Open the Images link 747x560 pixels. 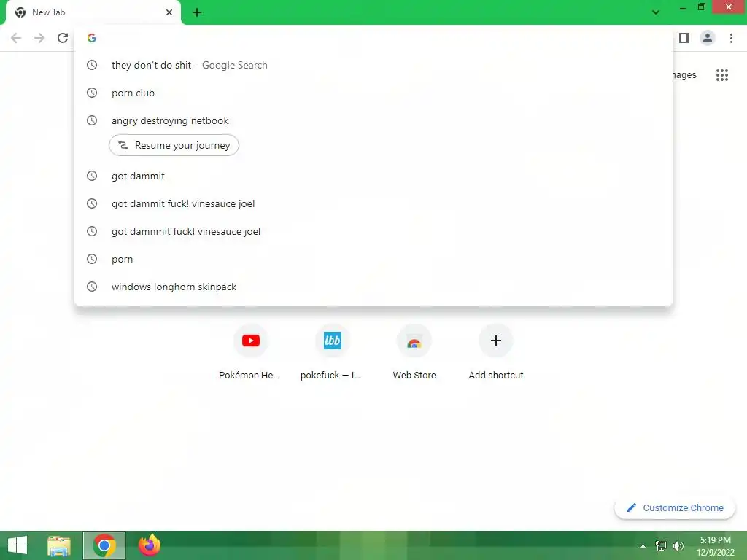[x=684, y=75]
